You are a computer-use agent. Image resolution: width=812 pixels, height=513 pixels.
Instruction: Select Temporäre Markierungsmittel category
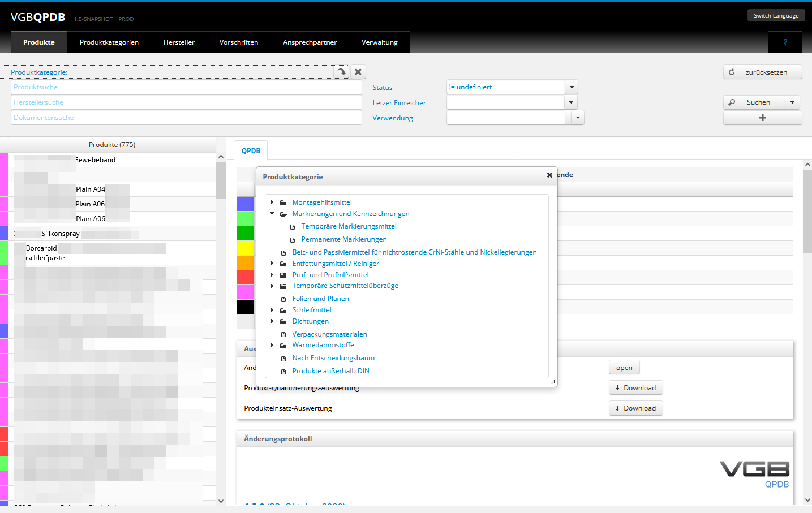click(349, 226)
